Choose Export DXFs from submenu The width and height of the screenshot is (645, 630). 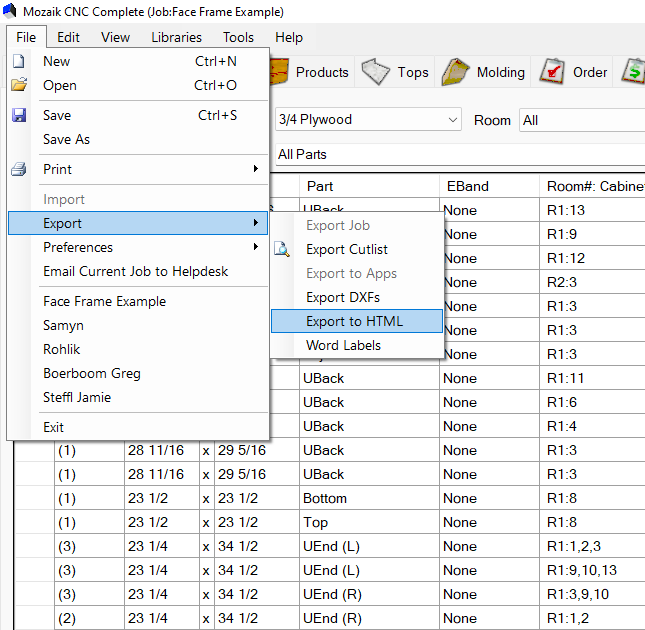click(342, 297)
